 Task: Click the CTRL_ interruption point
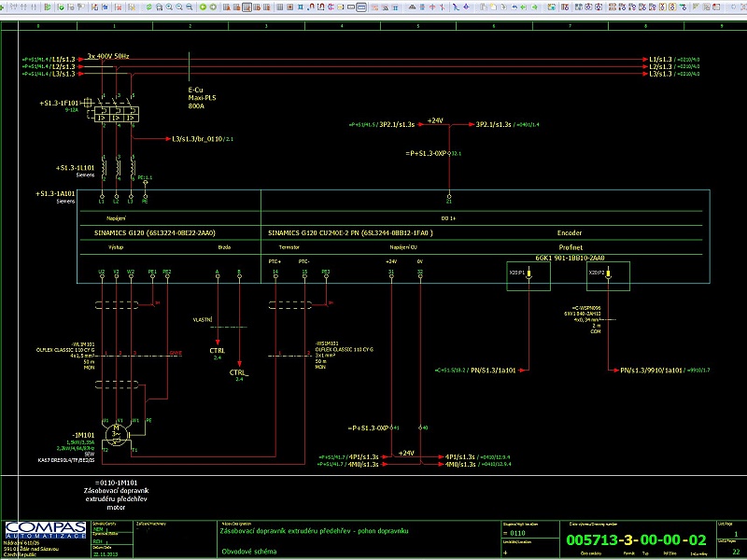239,372
